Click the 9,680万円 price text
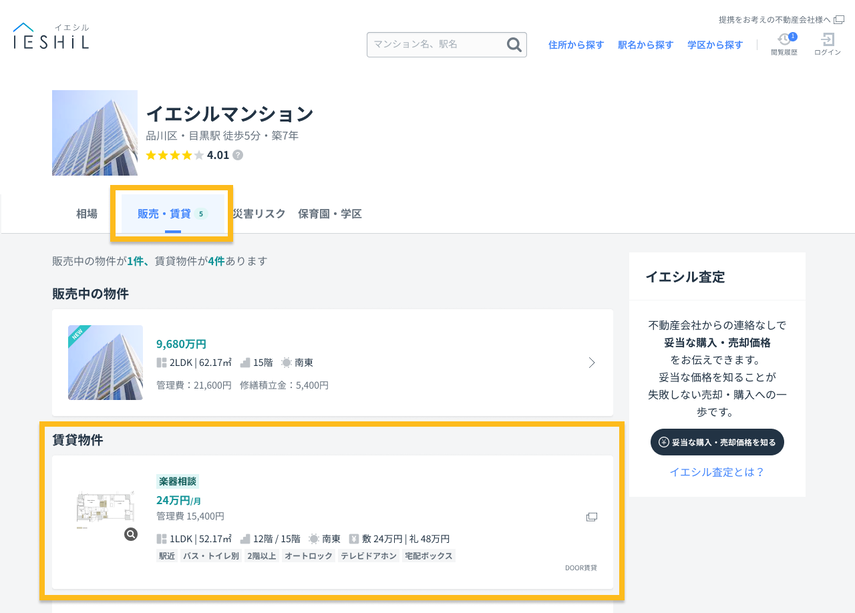This screenshot has height=613, width=855. [181, 344]
